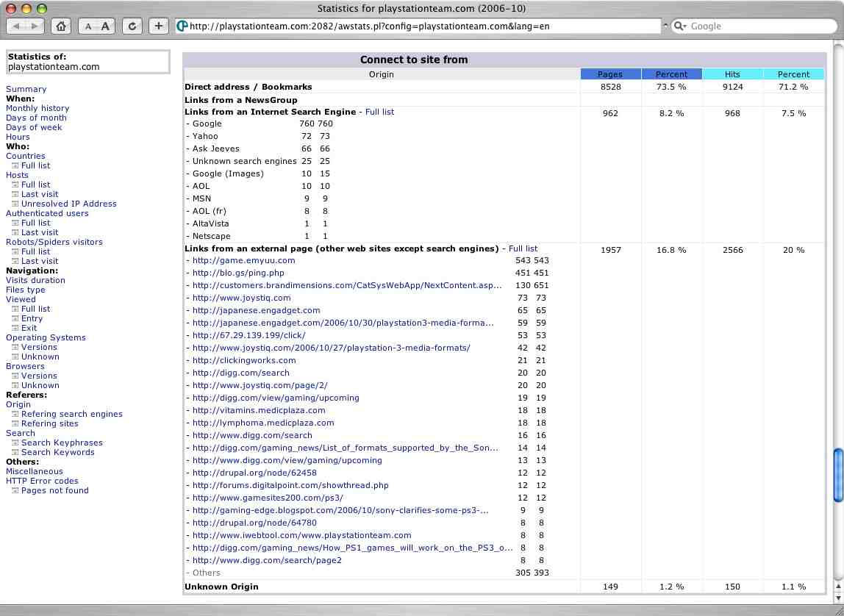This screenshot has width=844, height=616.
Task: Open Full list of search engines
Action: click(x=379, y=112)
